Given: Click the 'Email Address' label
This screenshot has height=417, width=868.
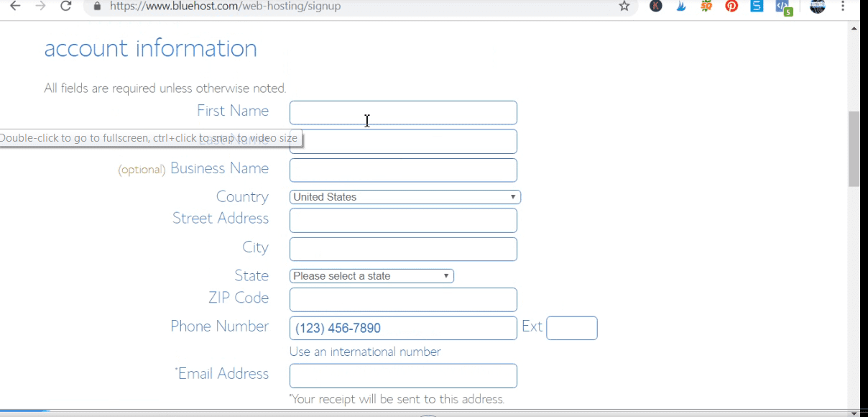Looking at the screenshot, I should (x=222, y=374).
